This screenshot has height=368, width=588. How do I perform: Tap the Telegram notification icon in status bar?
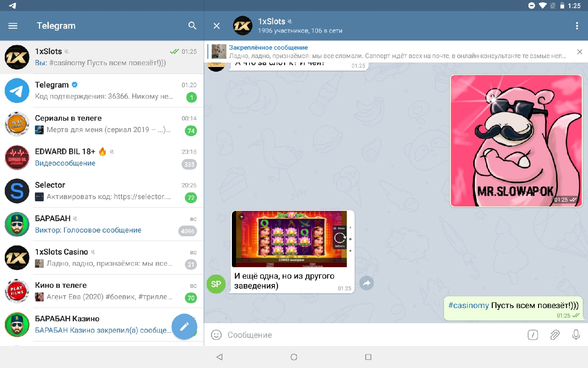coord(12,6)
